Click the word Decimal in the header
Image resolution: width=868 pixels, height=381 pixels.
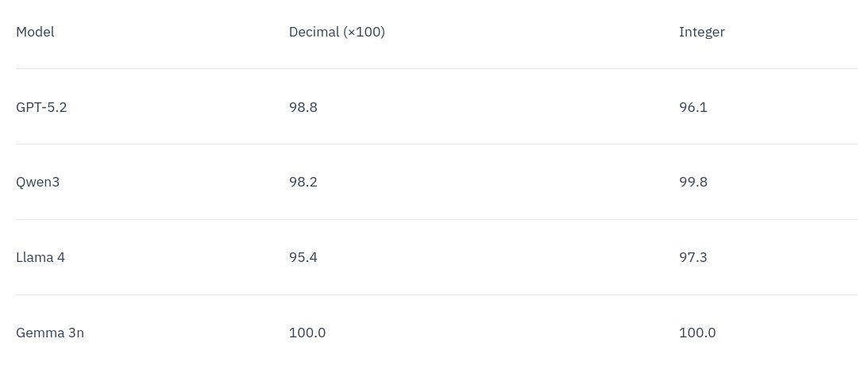(314, 33)
